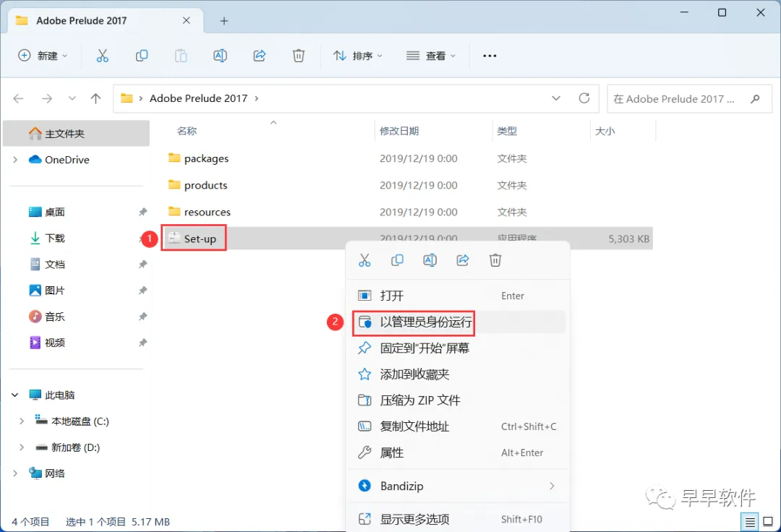The width and height of the screenshot is (781, 532).
Task: Switch to details view in status bar
Action: tap(750, 522)
